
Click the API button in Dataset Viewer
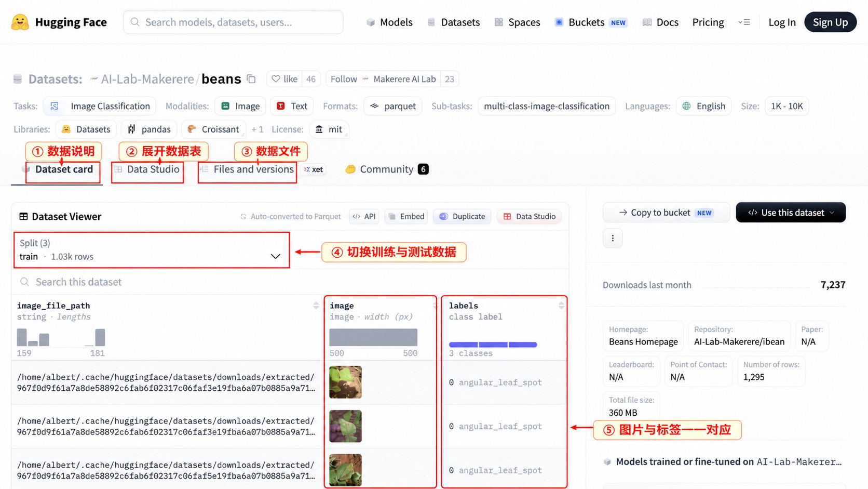(364, 217)
